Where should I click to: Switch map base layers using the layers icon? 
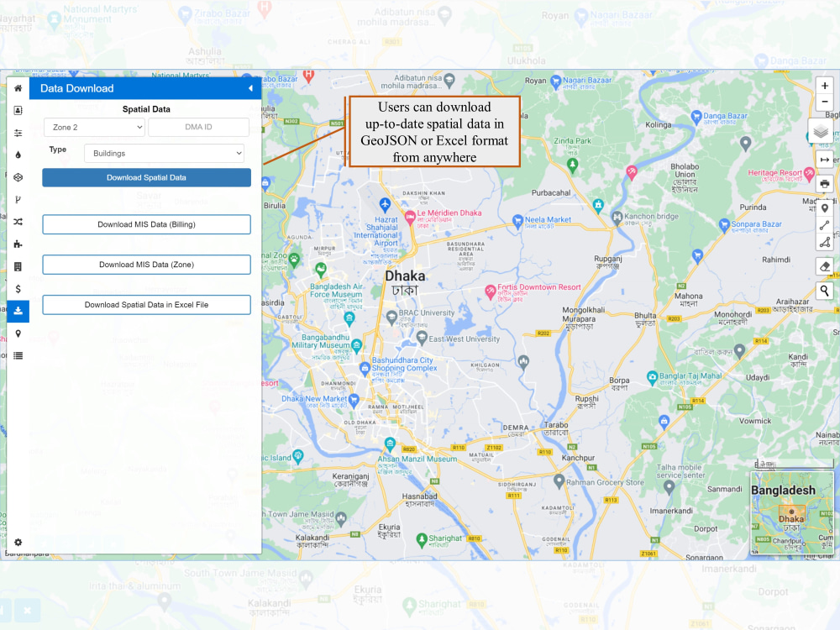click(820, 130)
